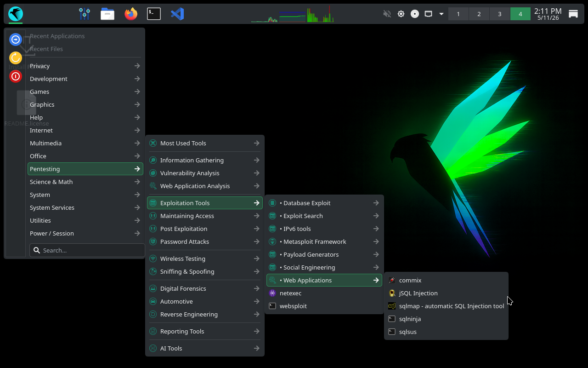Click the Information Gathering icon
This screenshot has width=588, height=368.
(153, 160)
